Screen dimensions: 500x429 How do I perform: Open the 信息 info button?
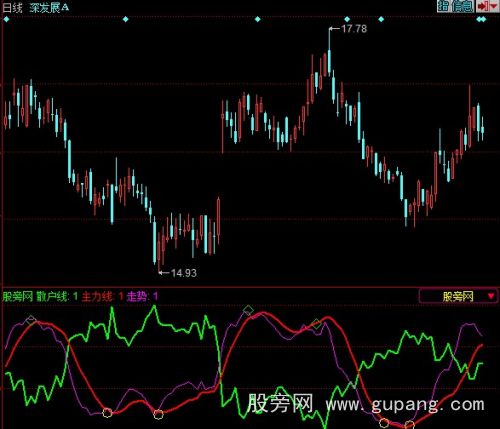pyautogui.click(x=461, y=6)
